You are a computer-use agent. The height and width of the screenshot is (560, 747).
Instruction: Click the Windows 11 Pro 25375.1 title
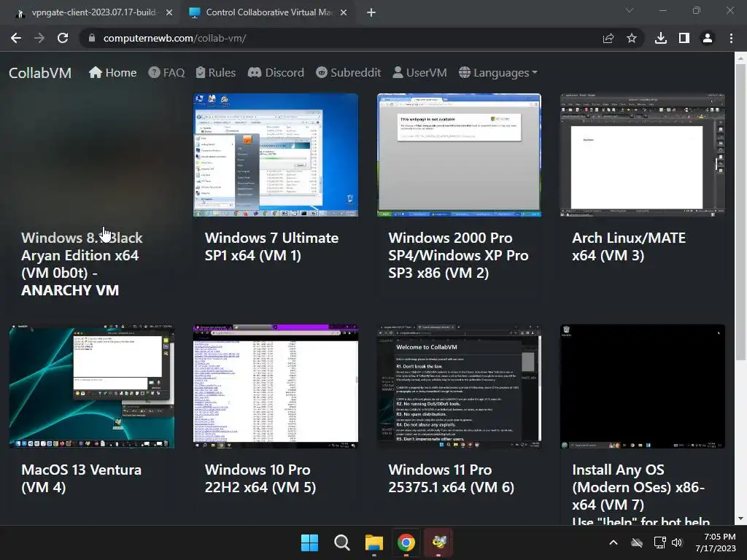pyautogui.click(x=451, y=478)
